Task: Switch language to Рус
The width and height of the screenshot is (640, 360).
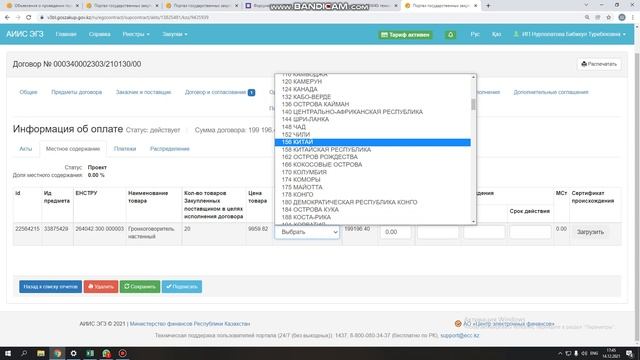Action: [x=475, y=34]
